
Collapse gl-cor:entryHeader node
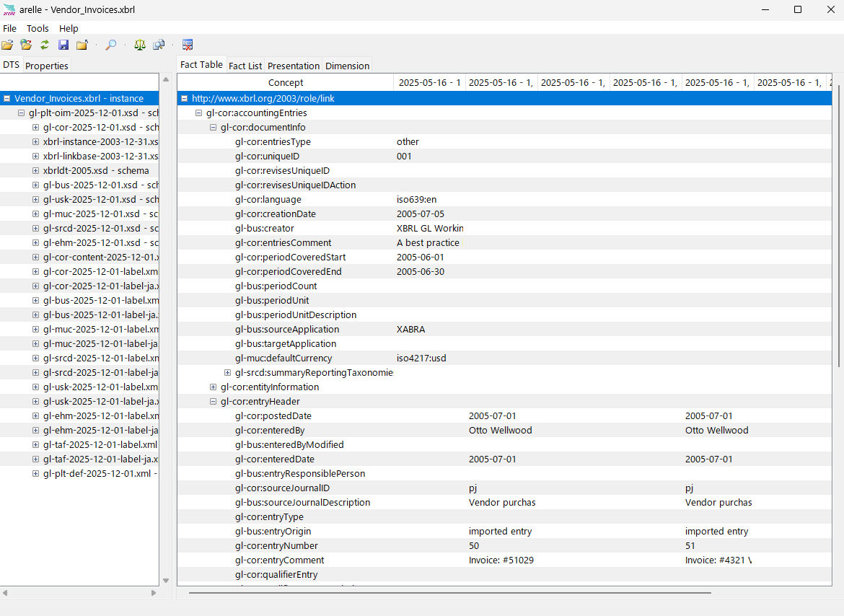(213, 401)
